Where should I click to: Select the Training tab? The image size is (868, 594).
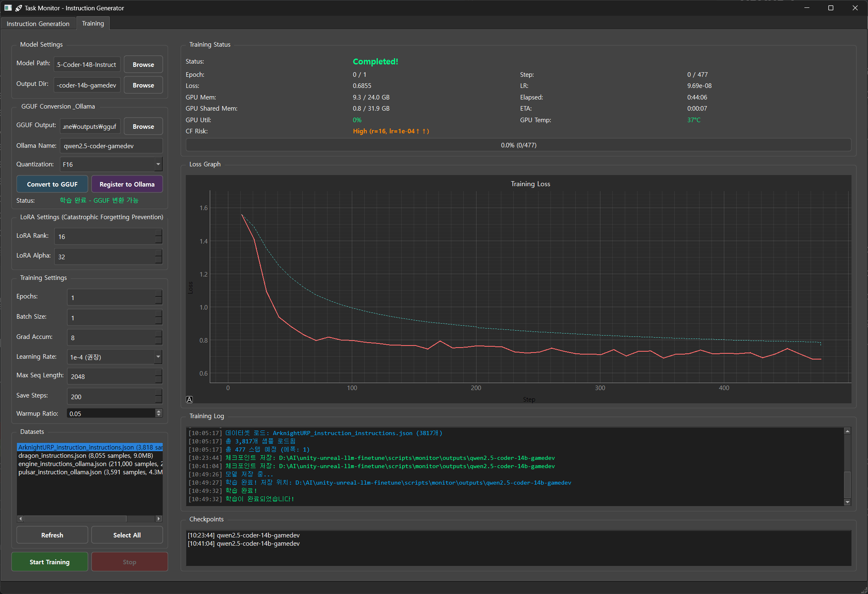(x=93, y=24)
